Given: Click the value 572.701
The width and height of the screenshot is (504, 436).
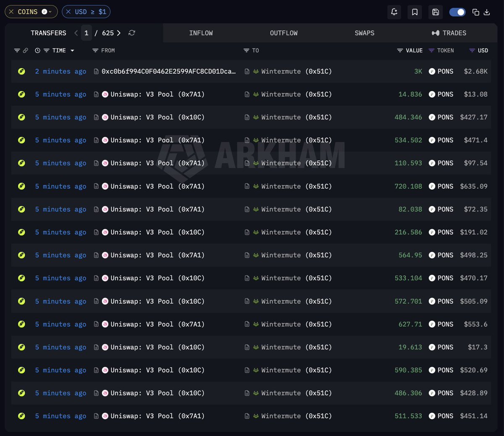Looking at the screenshot, I should point(408,301).
